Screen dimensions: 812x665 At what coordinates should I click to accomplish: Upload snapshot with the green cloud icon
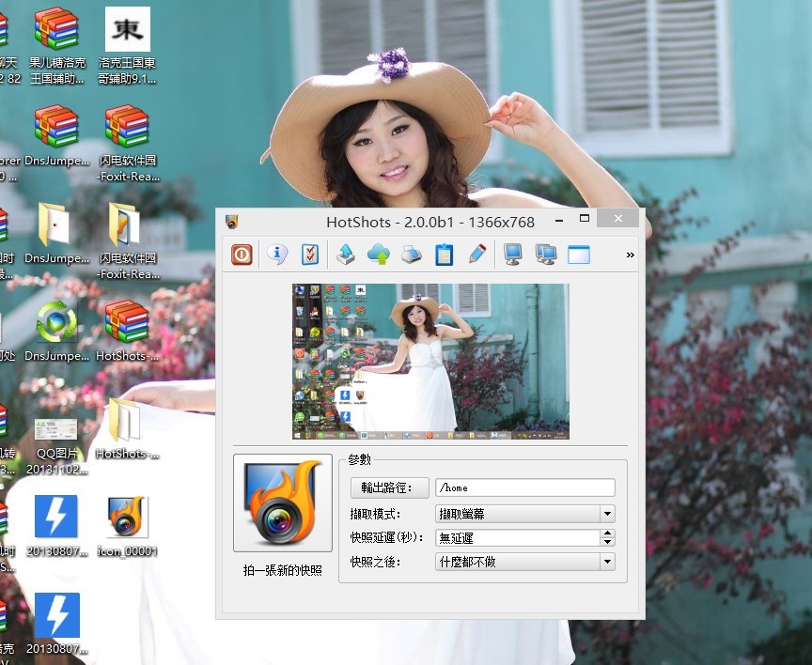(x=379, y=255)
